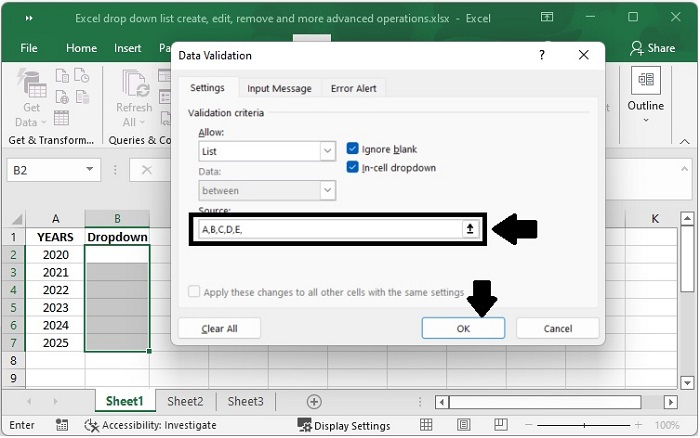
Task: Click the Refresh All icon
Action: tap(136, 83)
